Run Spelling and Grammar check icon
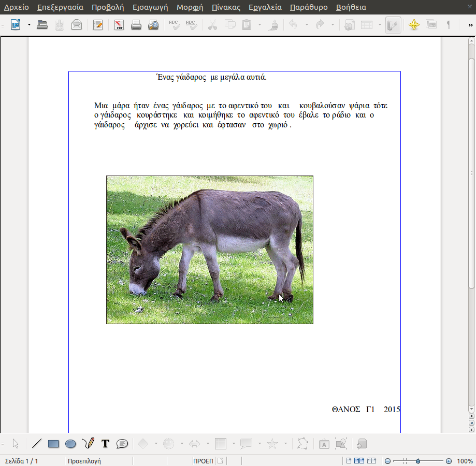Image resolution: width=476 pixels, height=466 pixels. tap(174, 24)
